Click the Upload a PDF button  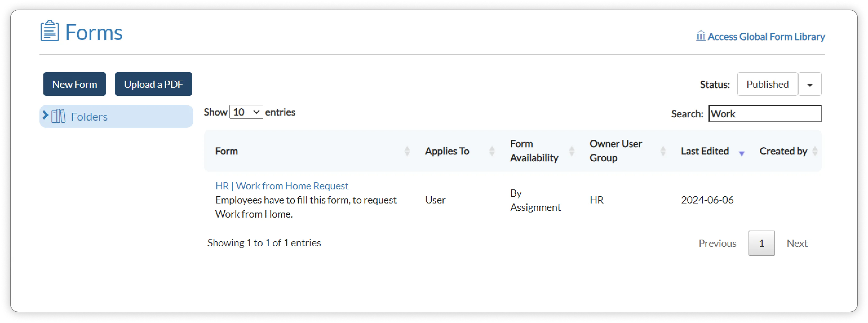click(x=153, y=84)
